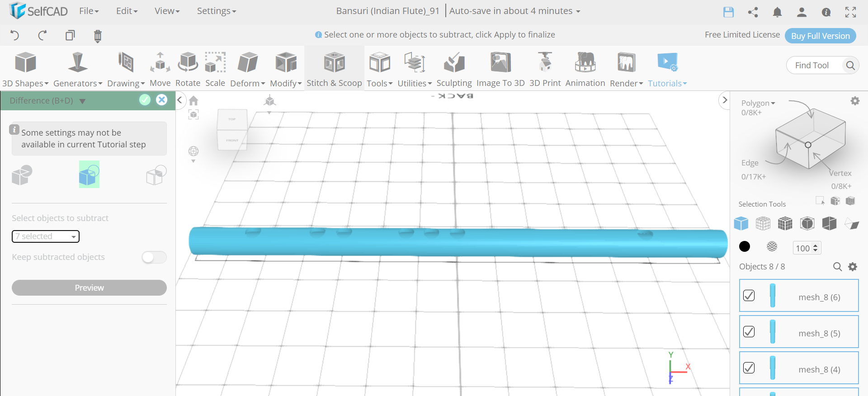
Task: Open the info help icon
Action: coord(826,12)
